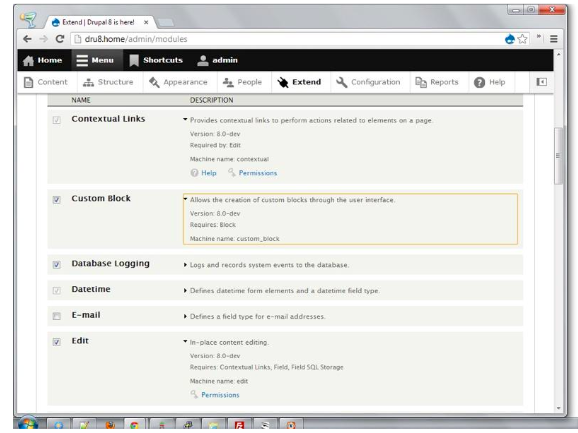Toggle the toolbar orientation icon

pyautogui.click(x=541, y=82)
